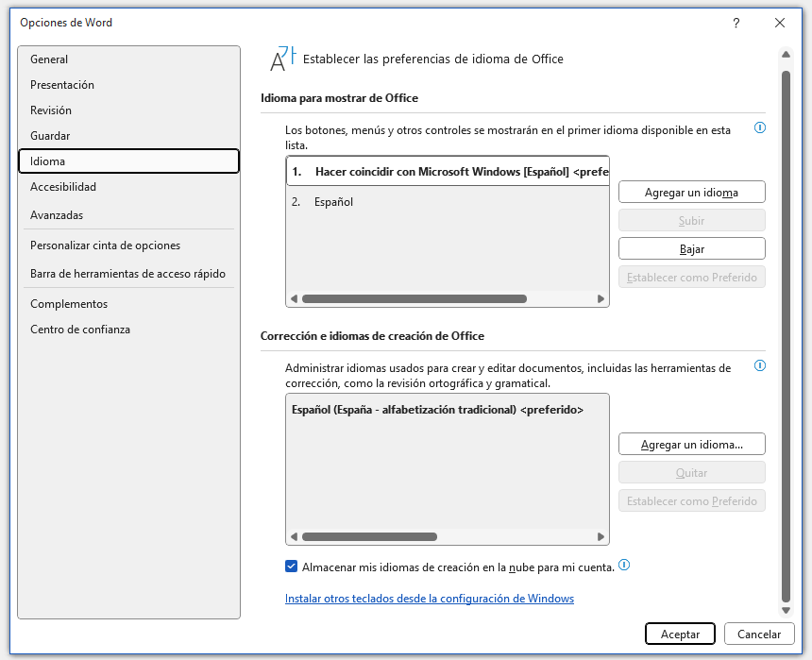Select the second list item Español
This screenshot has height=660, width=812.
tap(448, 201)
